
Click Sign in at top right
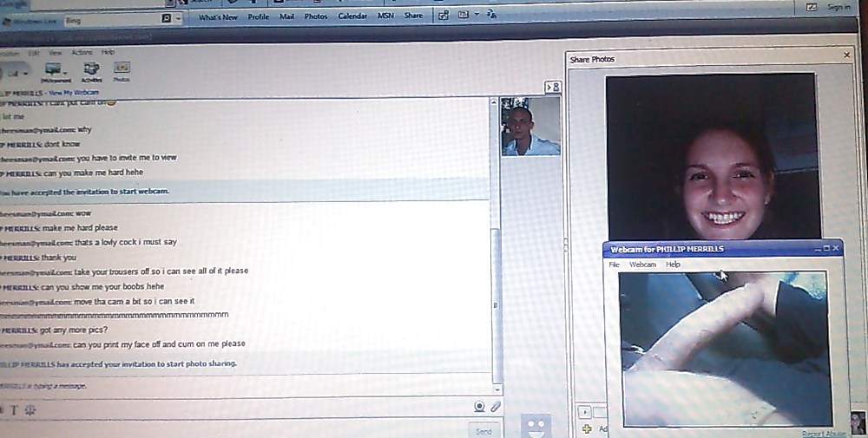[x=838, y=7]
